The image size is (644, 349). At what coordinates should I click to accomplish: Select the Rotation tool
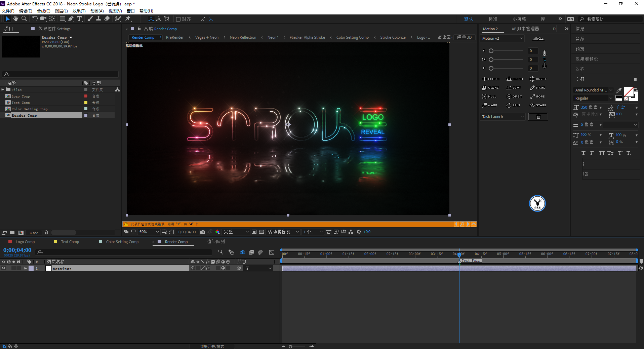(x=35, y=19)
